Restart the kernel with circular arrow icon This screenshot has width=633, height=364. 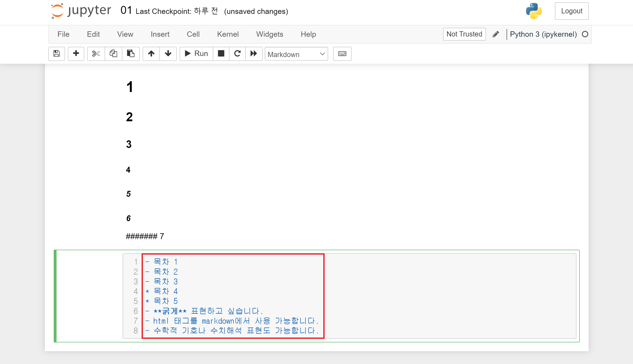point(237,53)
